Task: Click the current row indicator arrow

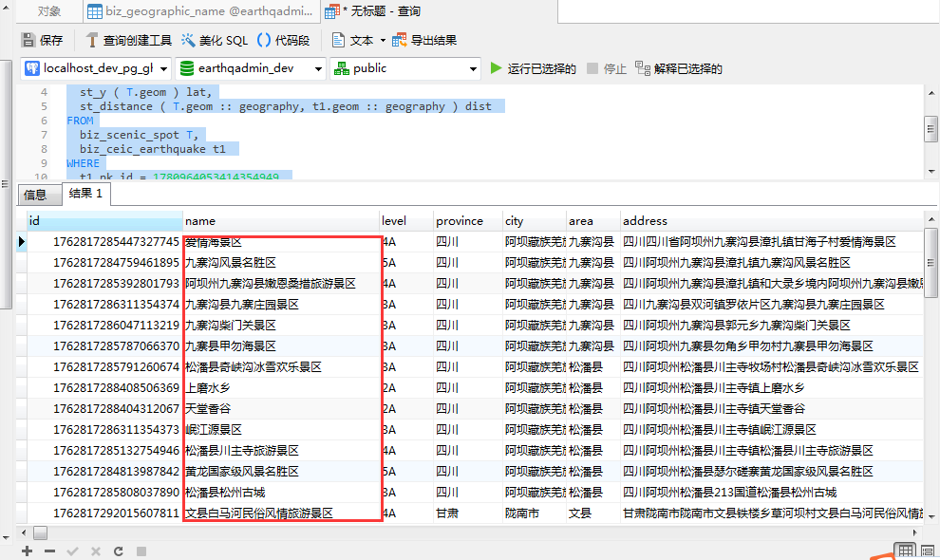Action: [22, 242]
